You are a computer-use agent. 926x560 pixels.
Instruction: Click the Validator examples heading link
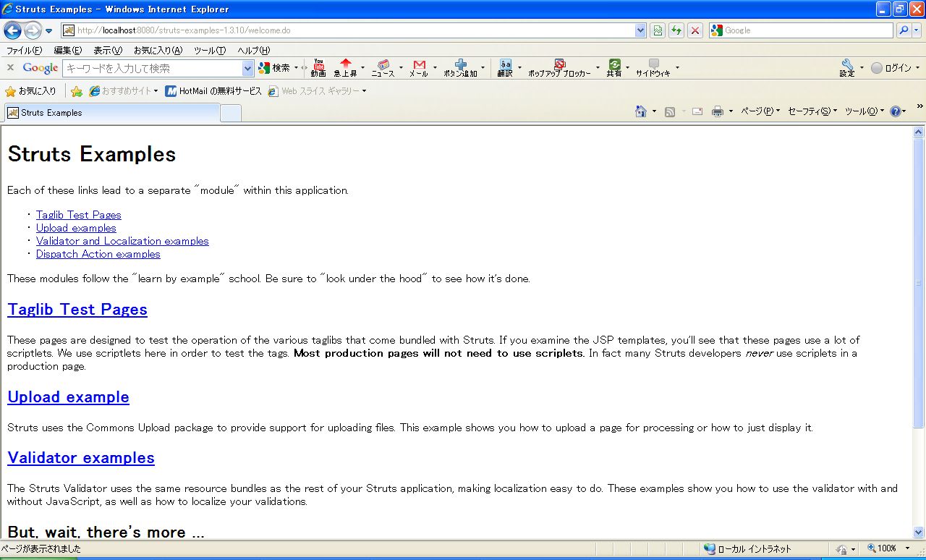pyautogui.click(x=81, y=457)
